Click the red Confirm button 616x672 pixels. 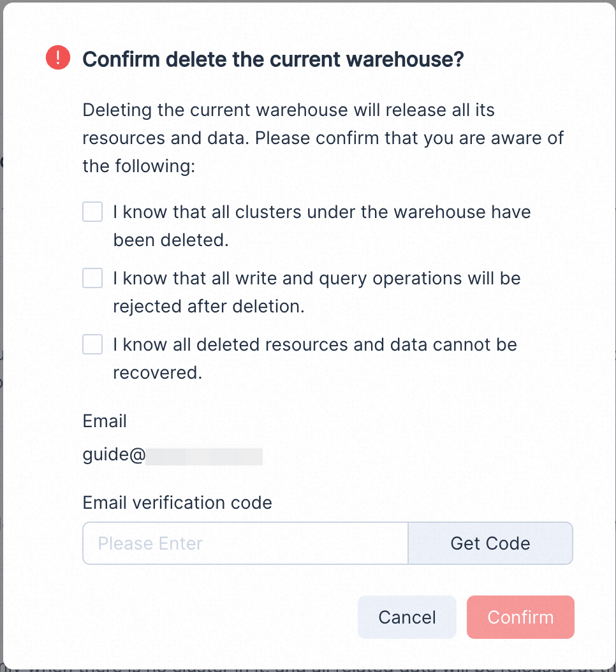coord(520,617)
